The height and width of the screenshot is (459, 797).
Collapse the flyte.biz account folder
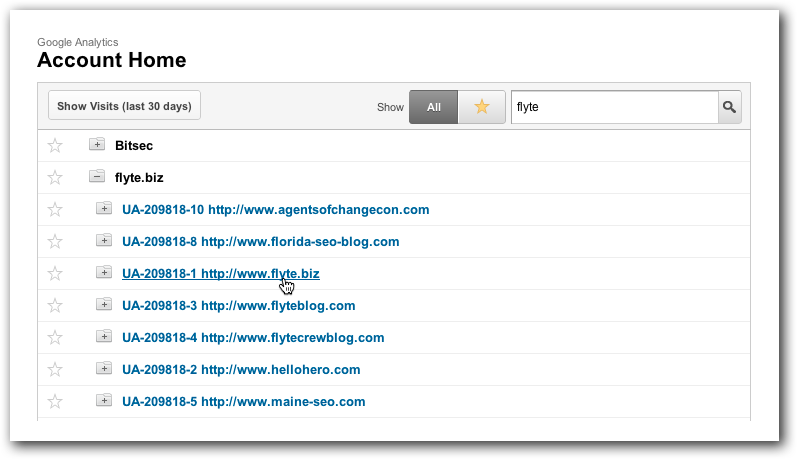tap(97, 176)
